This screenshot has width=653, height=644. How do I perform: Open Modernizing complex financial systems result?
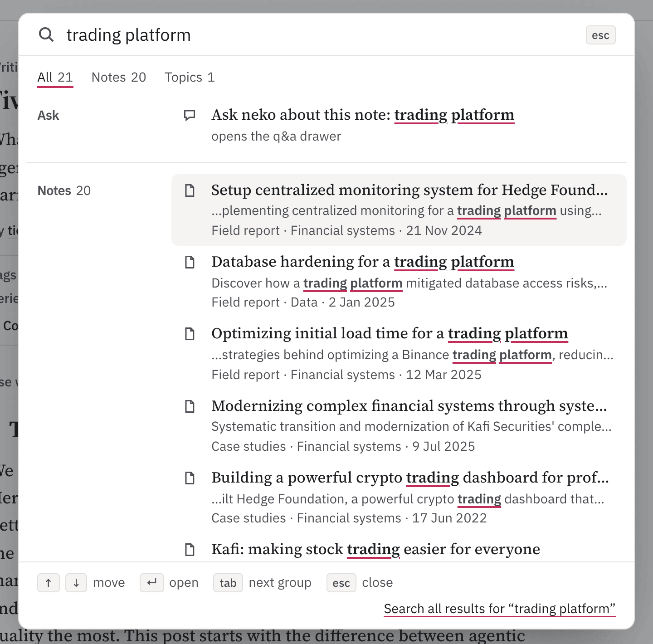point(399,425)
